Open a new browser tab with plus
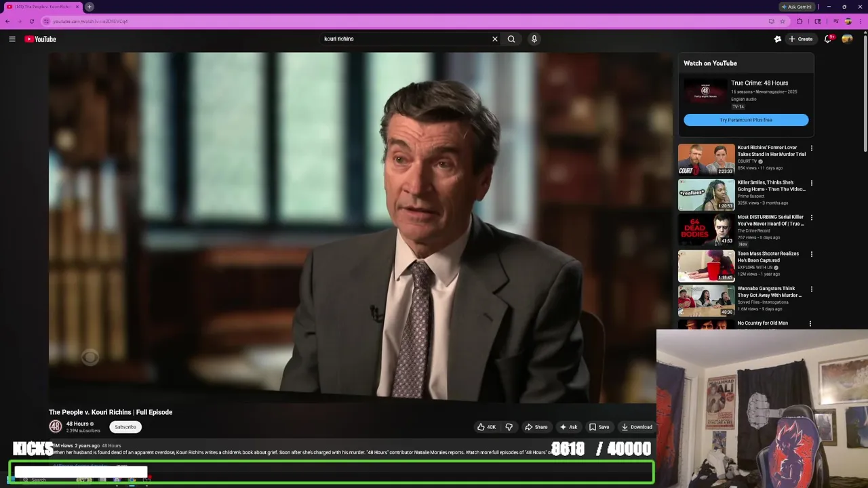 90,7
